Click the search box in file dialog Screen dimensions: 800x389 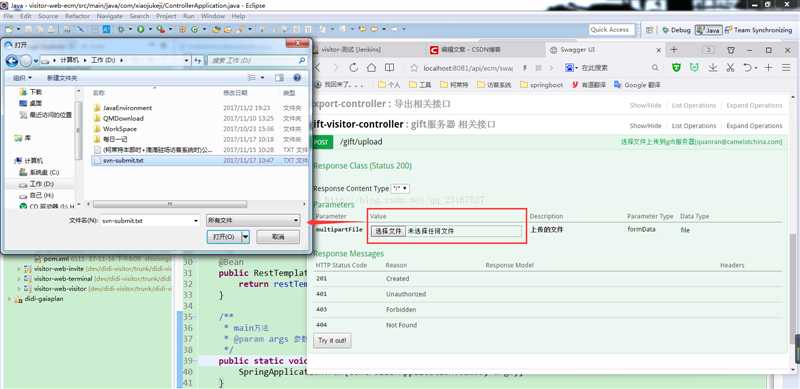click(257, 60)
